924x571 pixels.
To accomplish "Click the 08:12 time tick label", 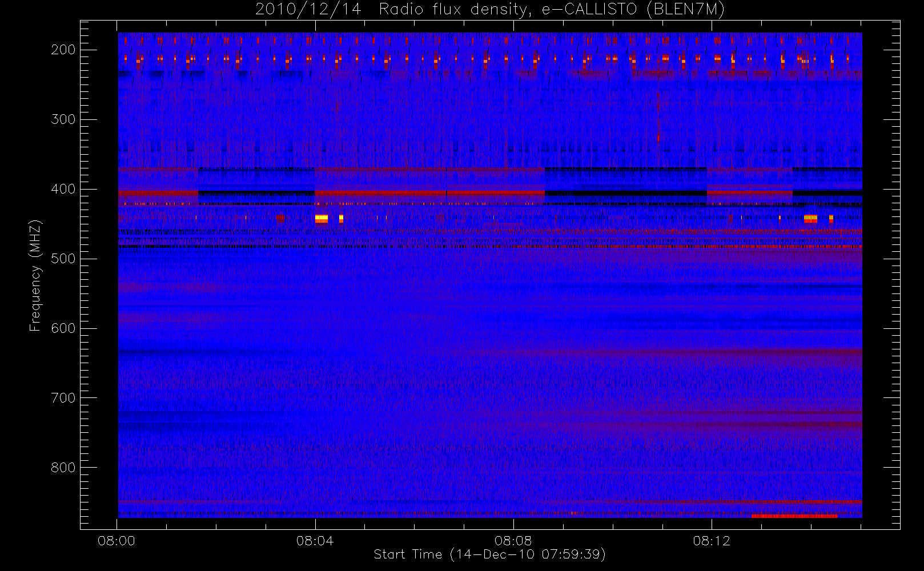I will (712, 541).
